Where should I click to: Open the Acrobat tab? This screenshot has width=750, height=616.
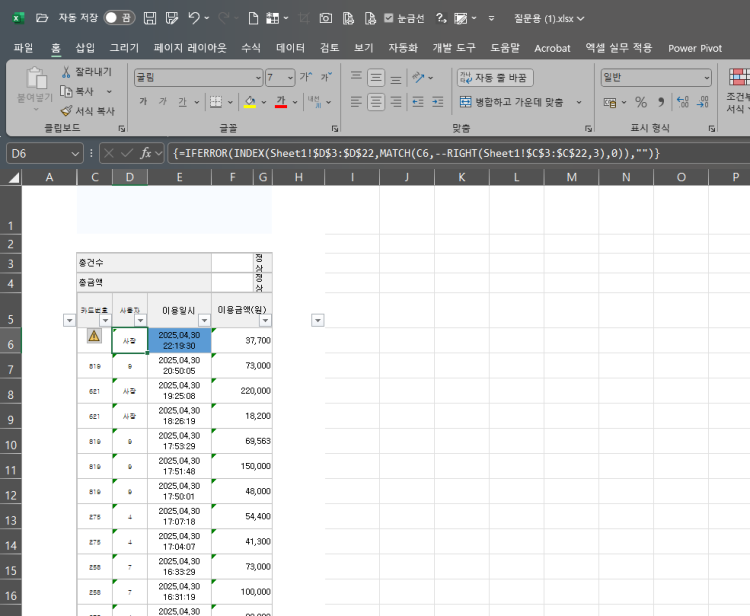click(552, 48)
